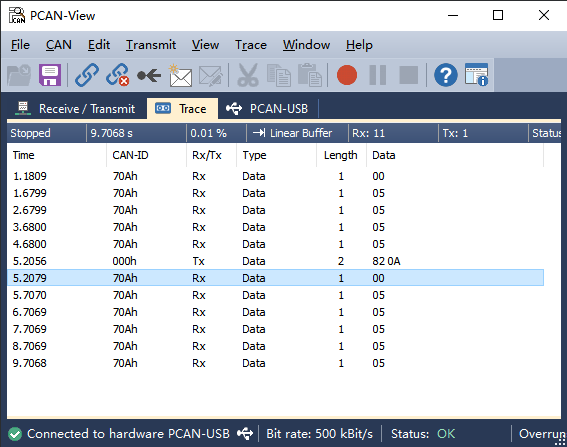
Task: Open the Window menu
Action: click(x=306, y=45)
